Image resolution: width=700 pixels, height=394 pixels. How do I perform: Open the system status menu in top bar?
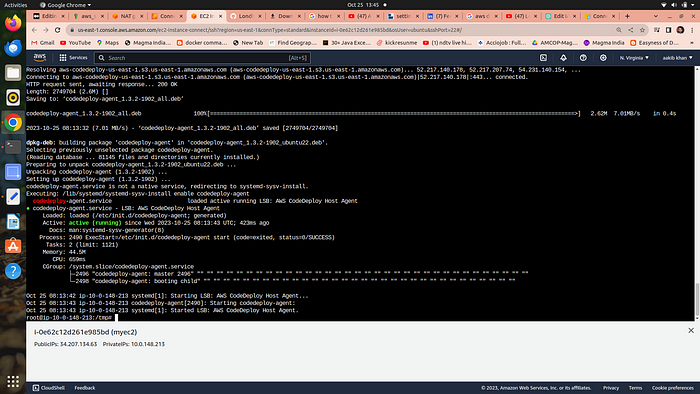[678, 5]
